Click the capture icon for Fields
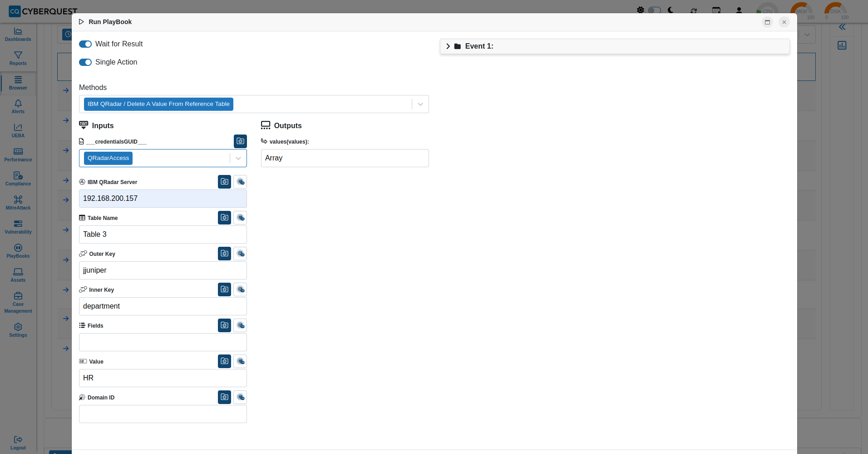Viewport: 868px width, 454px height. 224,325
